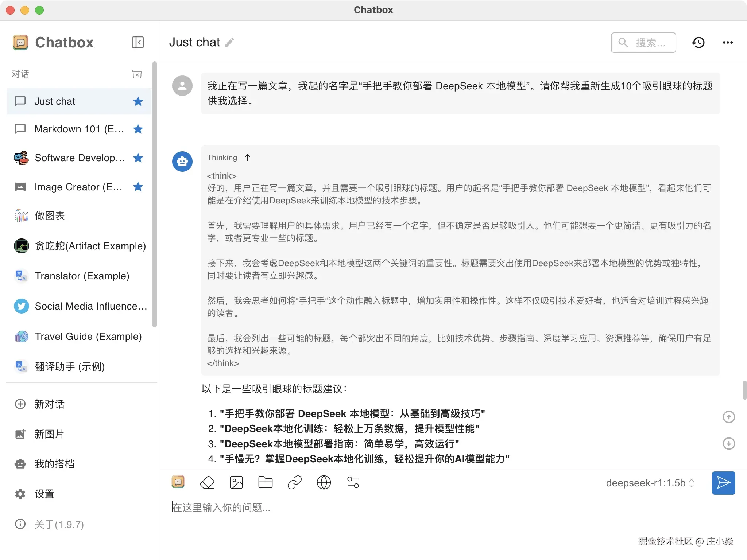Viewport: 747px width, 560px height.
Task: Open Translator (Example) conversation
Action: coord(82,276)
